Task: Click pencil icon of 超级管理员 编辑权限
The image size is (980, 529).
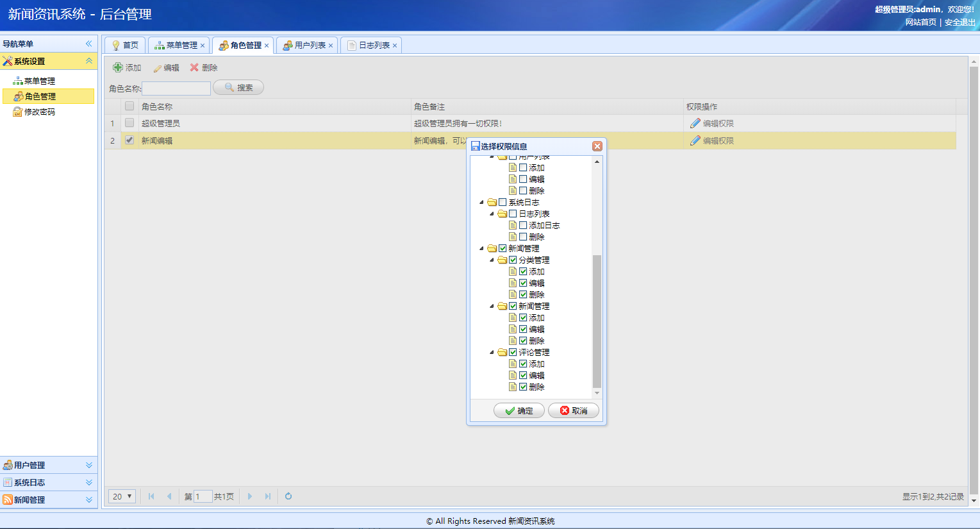Action: 695,123
